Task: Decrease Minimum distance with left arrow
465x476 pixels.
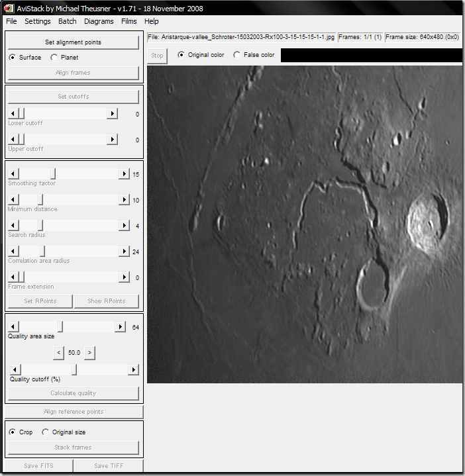Action: (x=13, y=200)
